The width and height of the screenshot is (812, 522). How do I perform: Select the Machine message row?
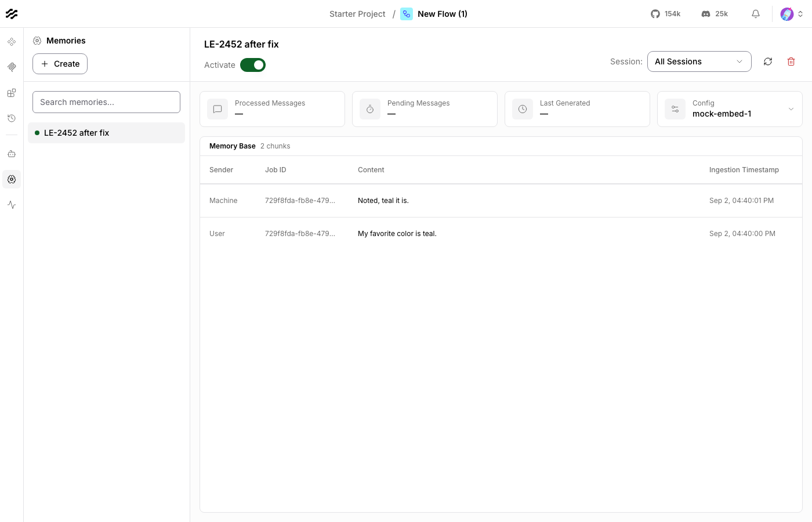point(501,201)
